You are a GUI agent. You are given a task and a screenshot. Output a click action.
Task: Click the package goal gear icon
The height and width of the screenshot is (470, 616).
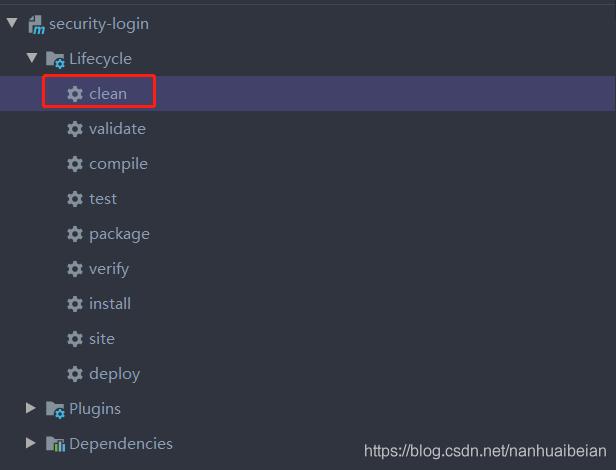coord(75,234)
